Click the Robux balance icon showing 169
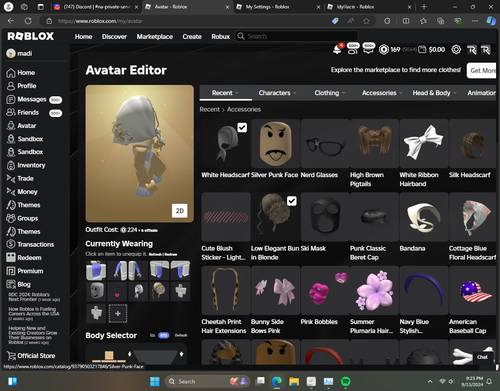Image resolution: width=500 pixels, height=391 pixels. click(x=384, y=50)
